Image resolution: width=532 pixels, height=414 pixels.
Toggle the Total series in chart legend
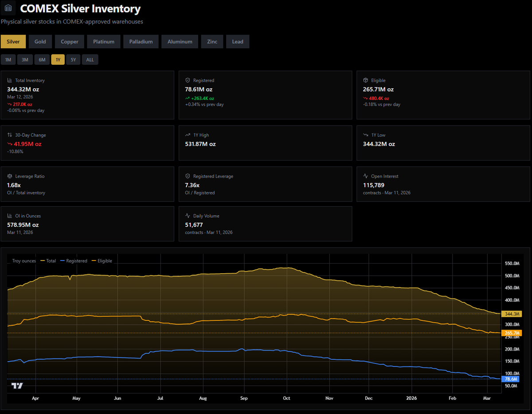[48, 261]
